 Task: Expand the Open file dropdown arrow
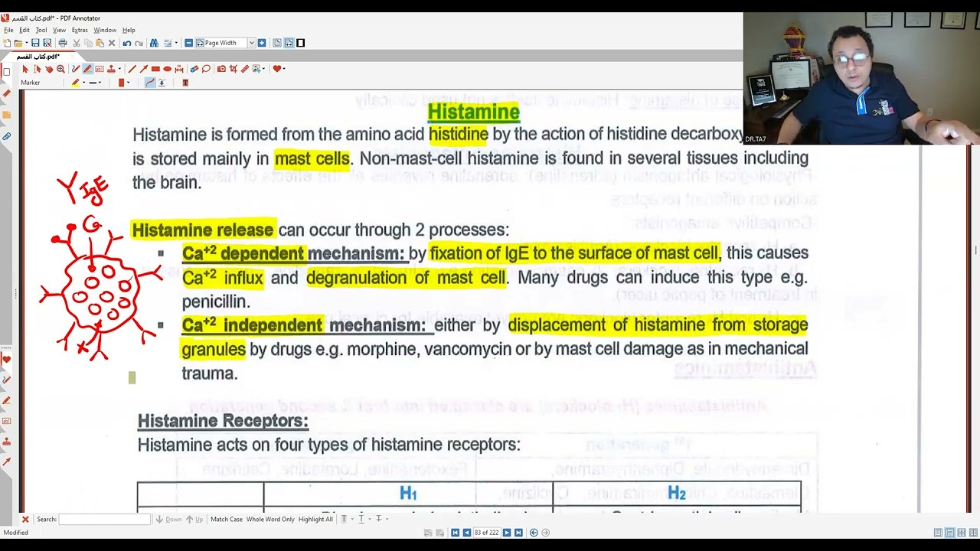[x=26, y=43]
